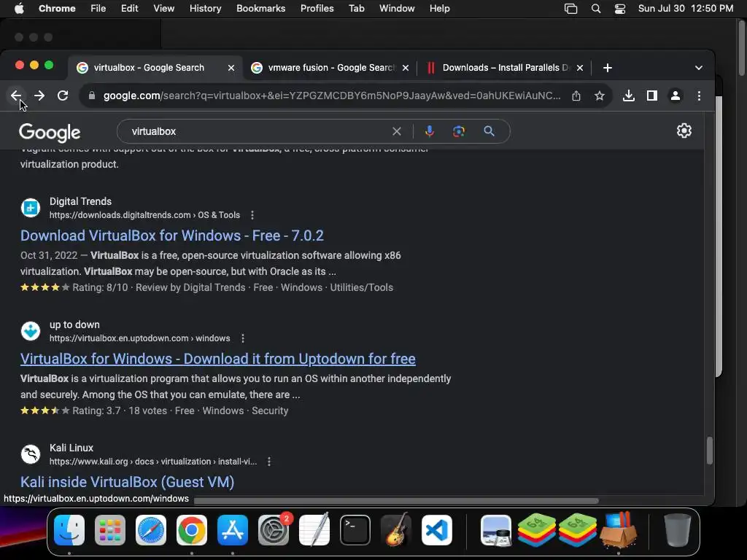The width and height of the screenshot is (747, 560).
Task: Open Control Center in menu bar
Action: pyautogui.click(x=620, y=9)
